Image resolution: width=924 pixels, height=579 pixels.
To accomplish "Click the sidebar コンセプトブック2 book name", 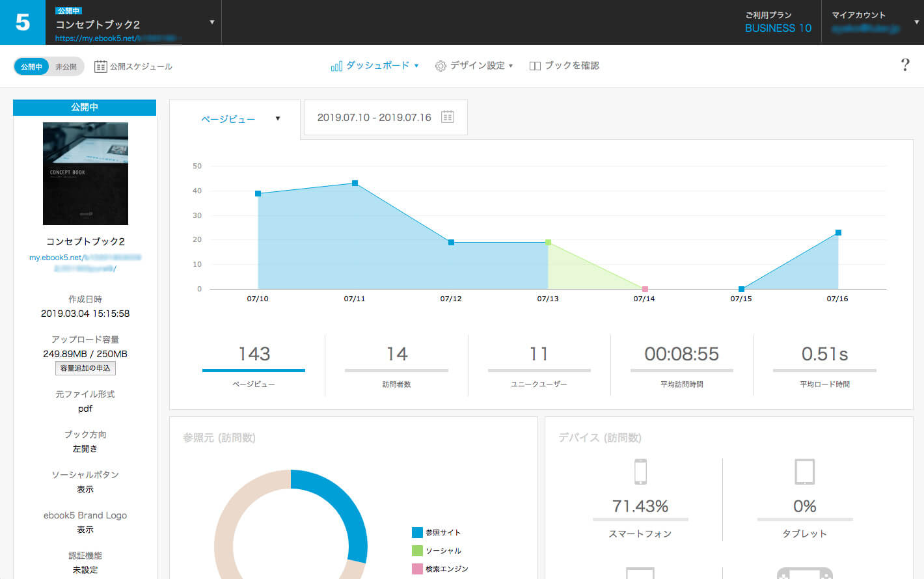I will click(x=85, y=241).
